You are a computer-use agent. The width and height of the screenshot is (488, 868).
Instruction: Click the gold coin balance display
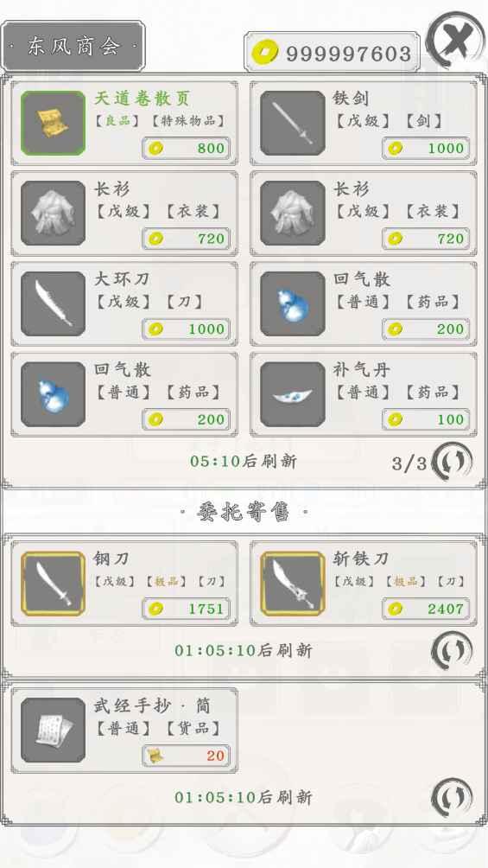[x=332, y=53]
